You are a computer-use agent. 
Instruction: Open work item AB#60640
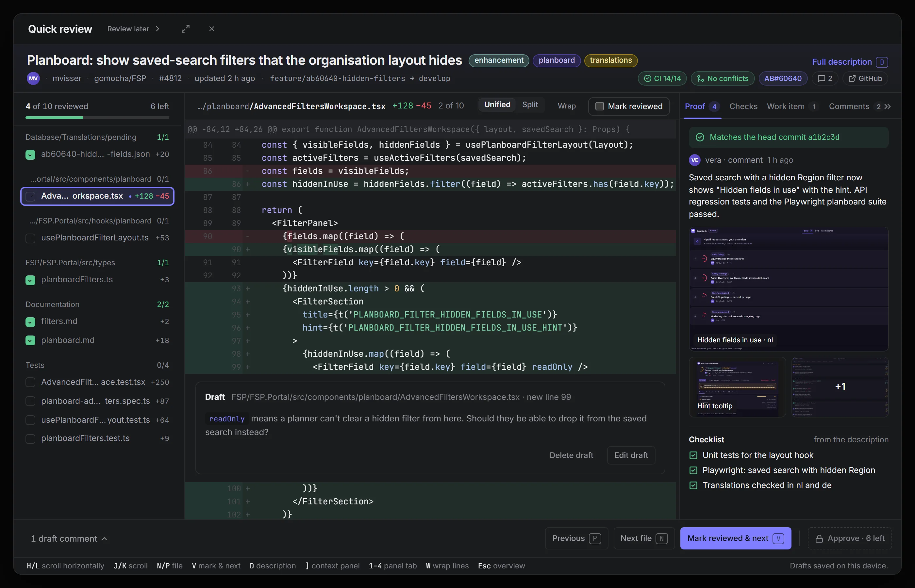click(x=783, y=78)
